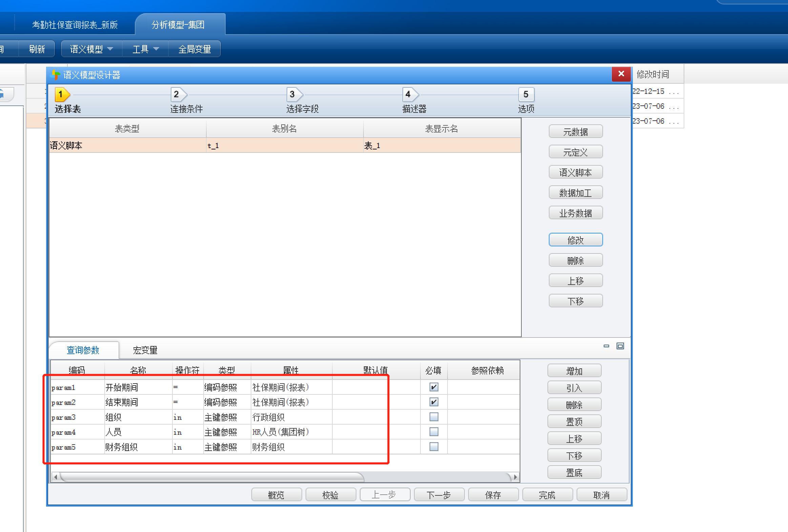Click 删除 button beside table list
Screen dimensions: 788x532
(575, 260)
